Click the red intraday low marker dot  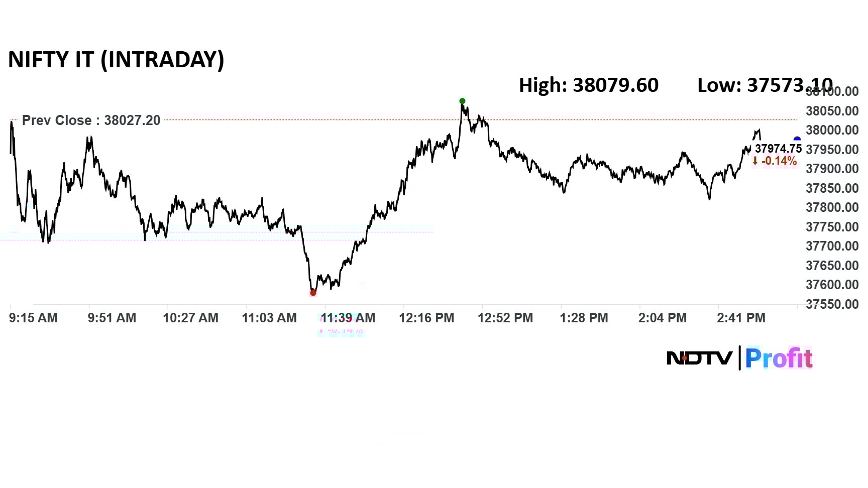313,292
